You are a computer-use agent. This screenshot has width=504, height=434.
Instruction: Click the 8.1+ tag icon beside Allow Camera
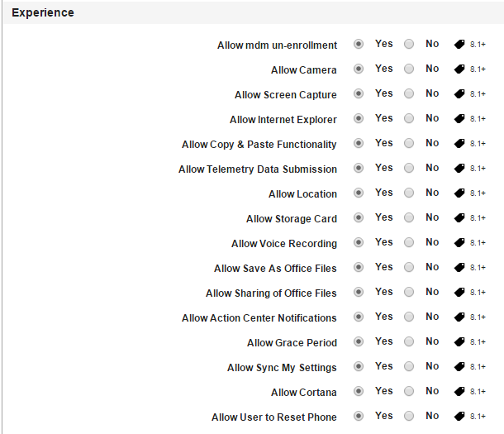pyautogui.click(x=459, y=69)
